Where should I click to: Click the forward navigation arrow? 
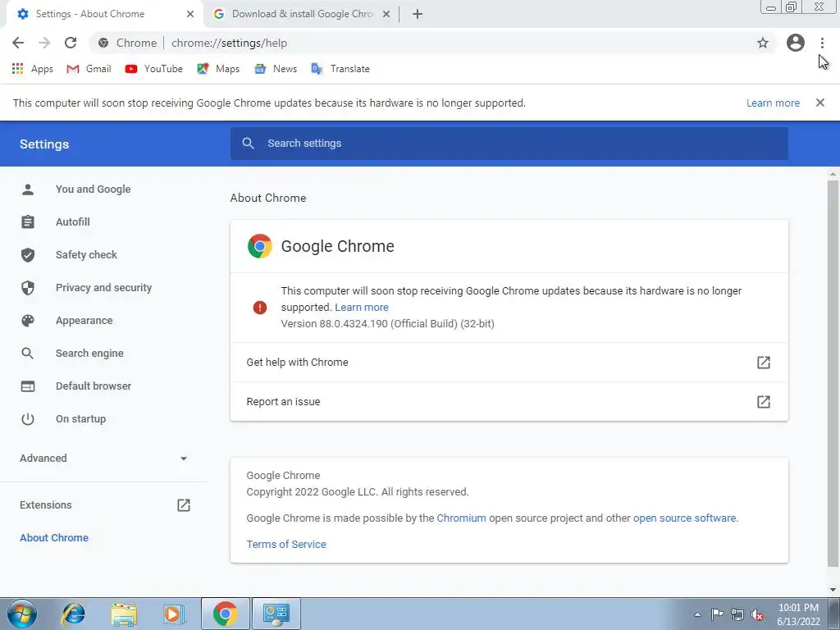(44, 43)
